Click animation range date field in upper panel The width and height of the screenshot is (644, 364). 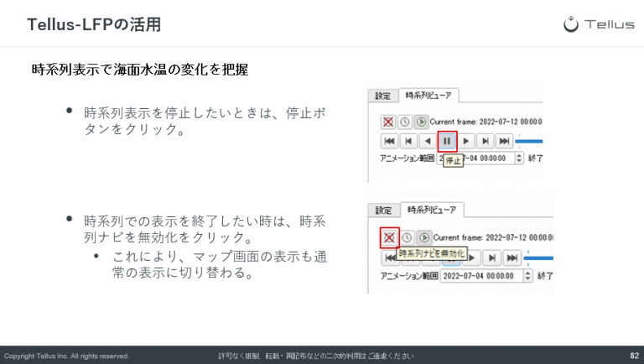475,159
